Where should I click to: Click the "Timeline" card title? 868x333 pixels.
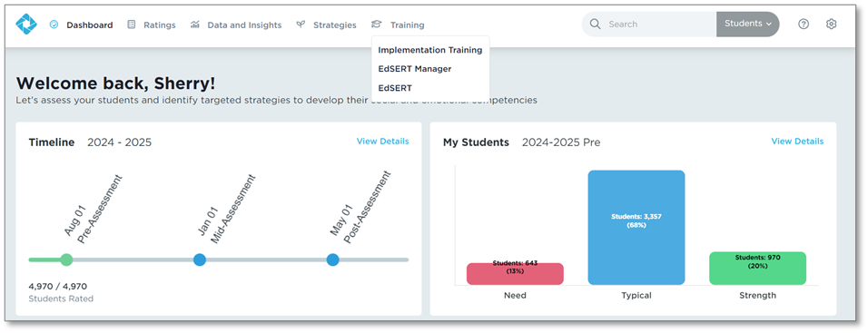click(x=52, y=142)
